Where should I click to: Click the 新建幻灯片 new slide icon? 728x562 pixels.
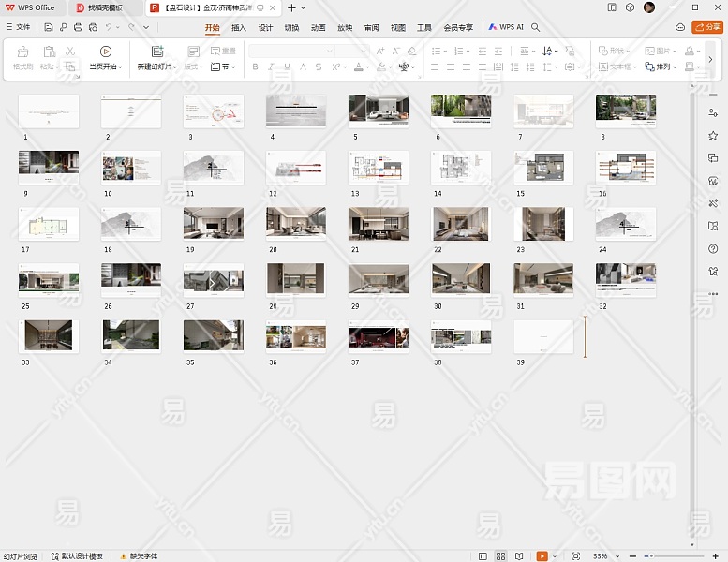point(156,52)
